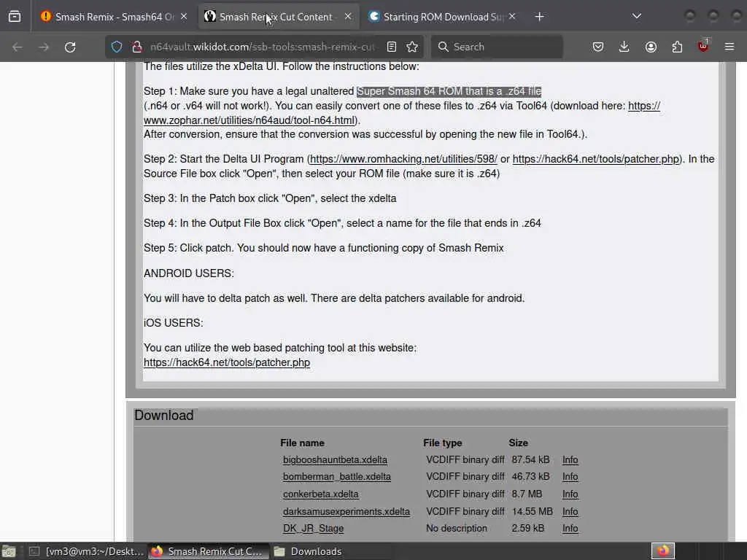Reload the current page
This screenshot has height=560, width=747.
tap(70, 47)
